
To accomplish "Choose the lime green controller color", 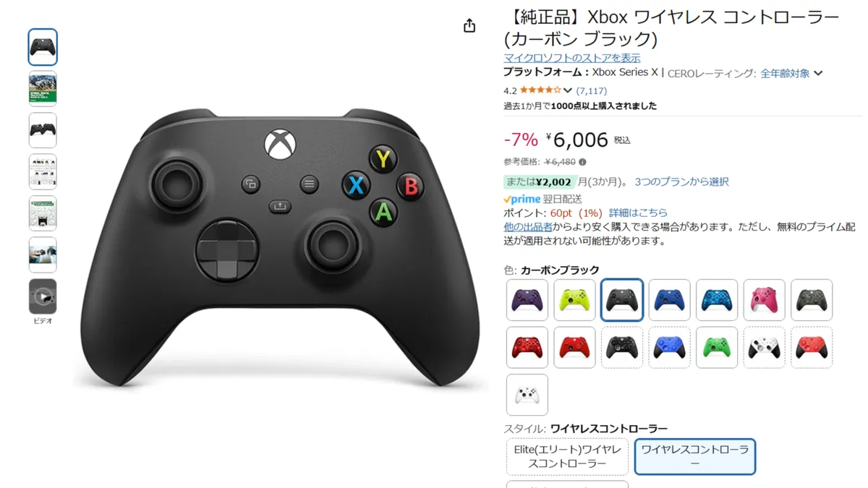I will click(x=574, y=300).
